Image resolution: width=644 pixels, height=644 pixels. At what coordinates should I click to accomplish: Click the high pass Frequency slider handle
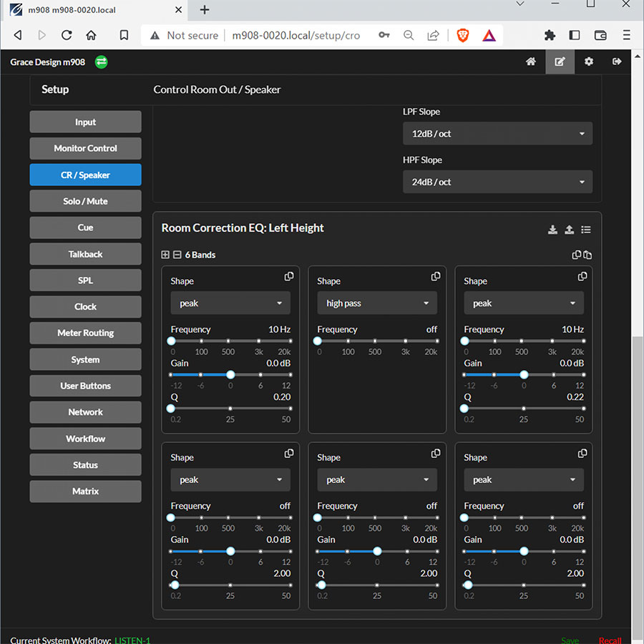pyautogui.click(x=318, y=341)
